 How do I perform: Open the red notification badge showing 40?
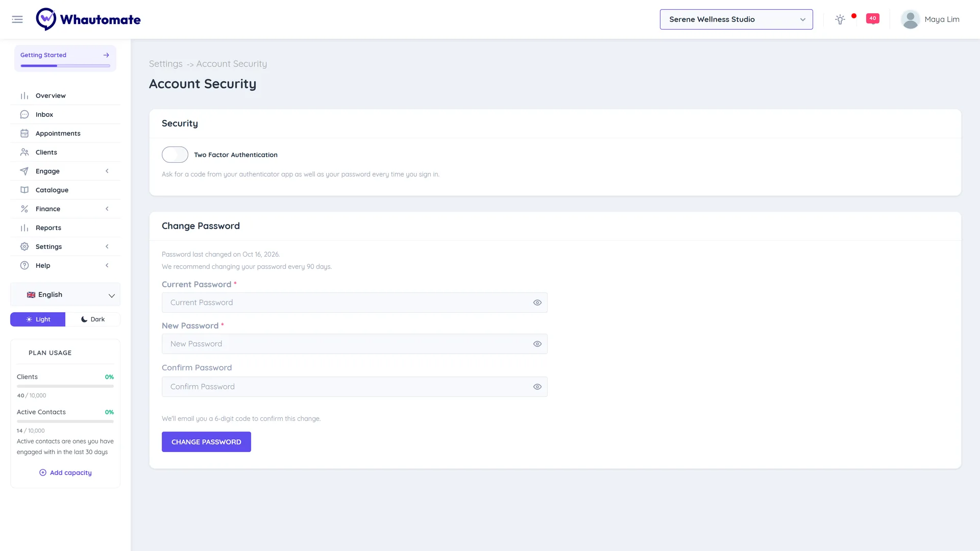click(873, 19)
